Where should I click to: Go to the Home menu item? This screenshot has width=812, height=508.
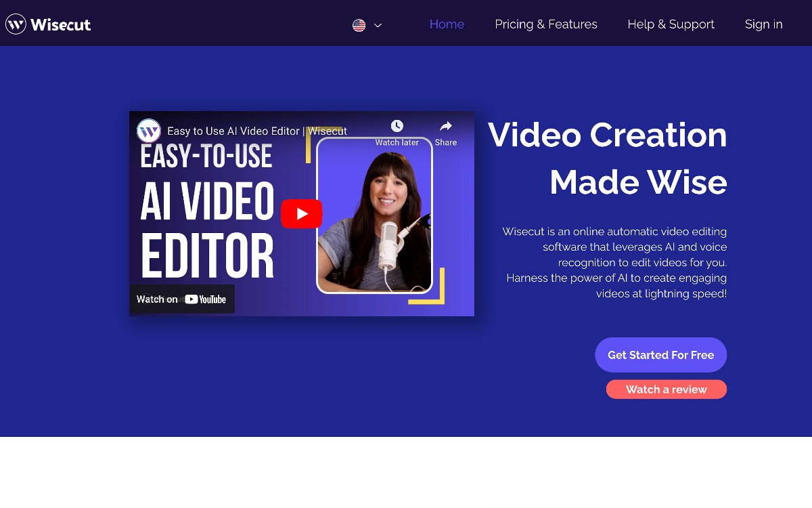point(447,24)
